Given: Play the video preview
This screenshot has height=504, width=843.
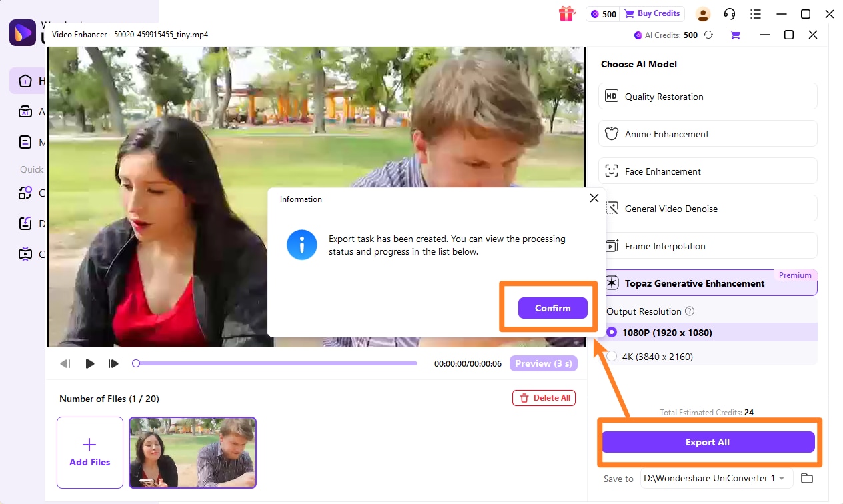Looking at the screenshot, I should click(90, 363).
